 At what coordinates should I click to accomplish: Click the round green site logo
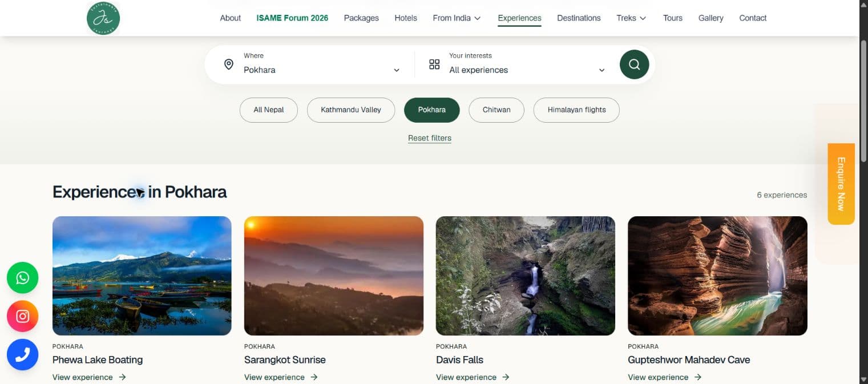(103, 18)
